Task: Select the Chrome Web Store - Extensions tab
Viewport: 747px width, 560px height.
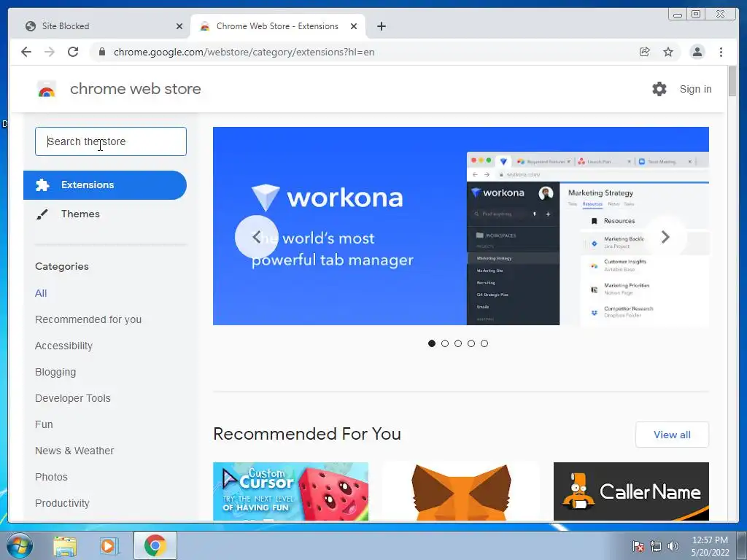Action: tap(277, 26)
